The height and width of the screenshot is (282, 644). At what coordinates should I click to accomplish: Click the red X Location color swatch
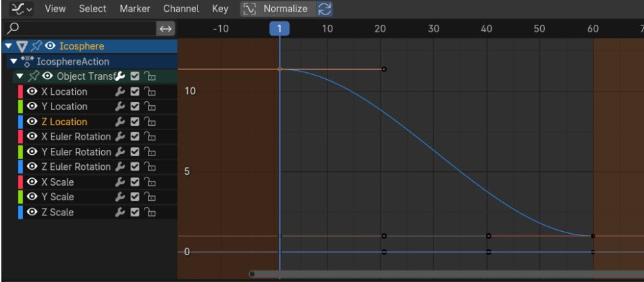coord(20,91)
